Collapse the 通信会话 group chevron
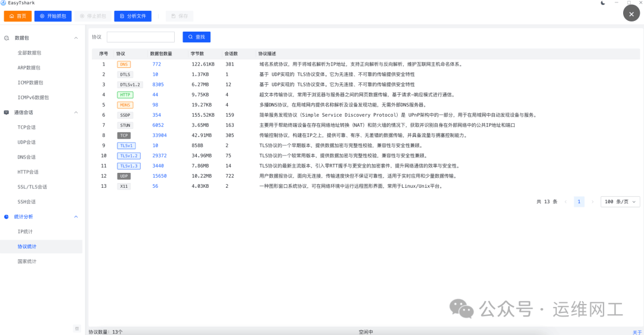The image size is (644, 335). [x=76, y=112]
